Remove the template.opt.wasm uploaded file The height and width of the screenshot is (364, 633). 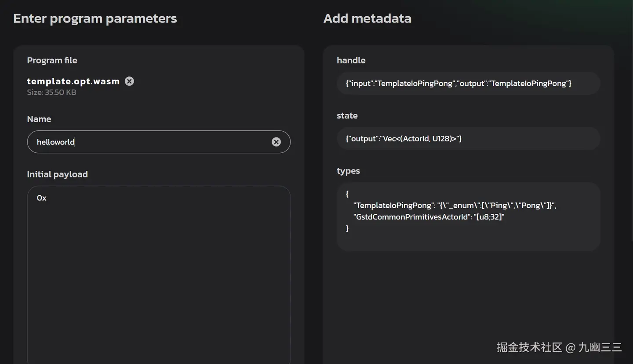coord(129,81)
